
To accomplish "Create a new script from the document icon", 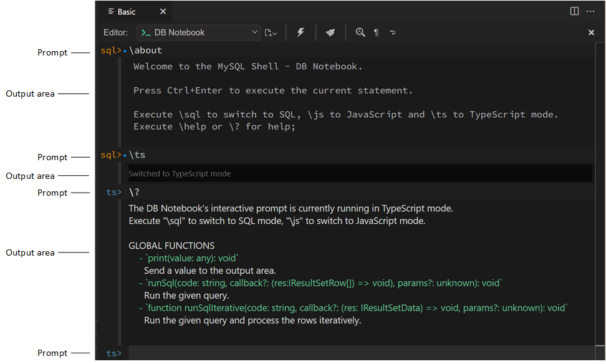I will point(268,32).
